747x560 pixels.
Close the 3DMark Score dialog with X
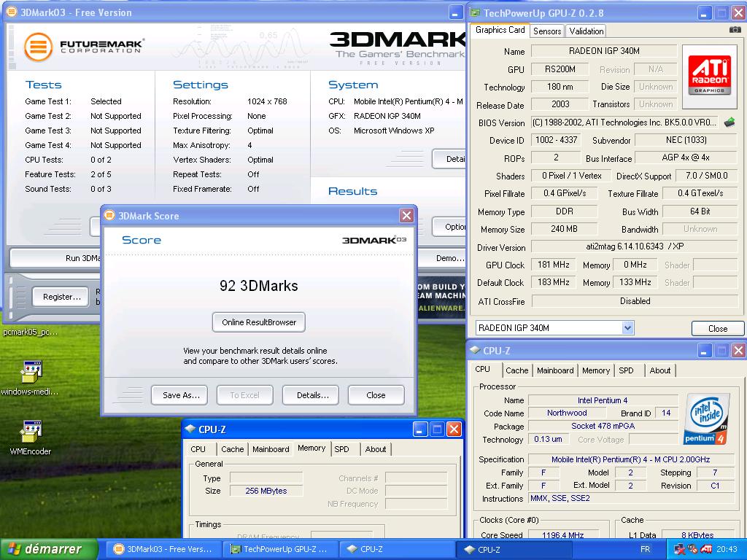point(406,216)
